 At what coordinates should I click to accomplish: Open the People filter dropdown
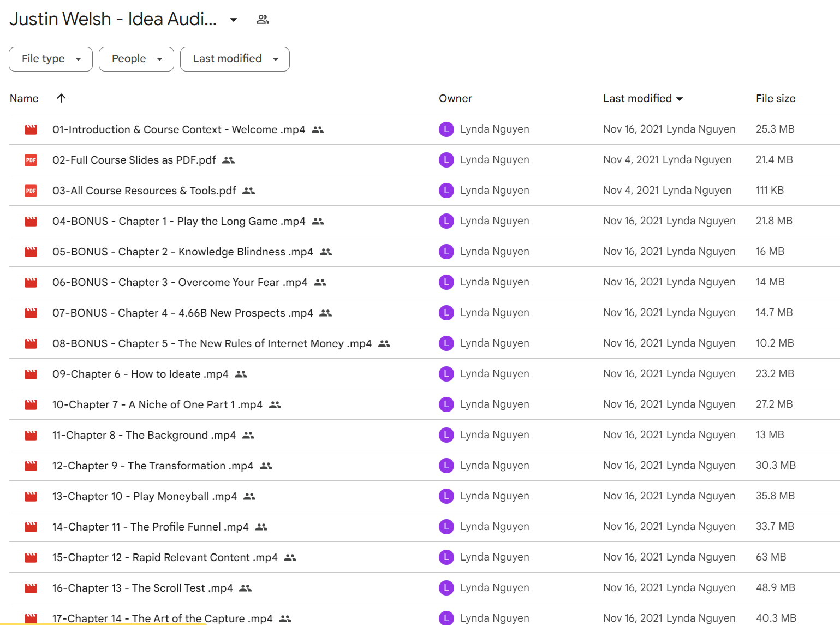point(136,59)
